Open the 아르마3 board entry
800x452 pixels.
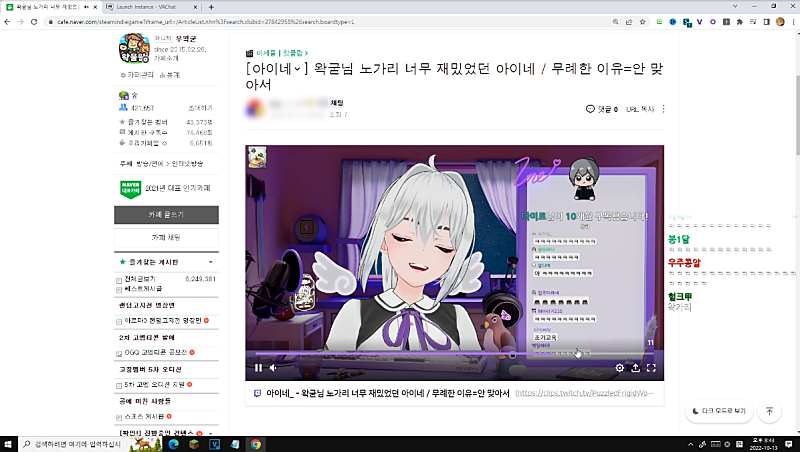click(163, 321)
